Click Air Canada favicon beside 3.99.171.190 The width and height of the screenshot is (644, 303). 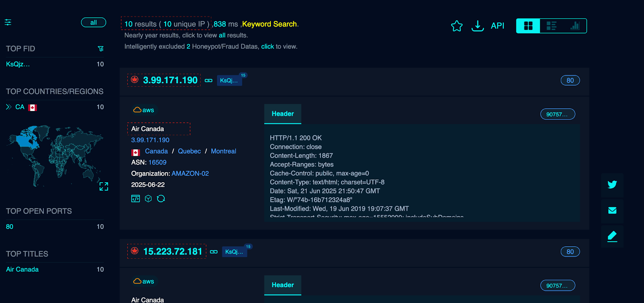135,80
